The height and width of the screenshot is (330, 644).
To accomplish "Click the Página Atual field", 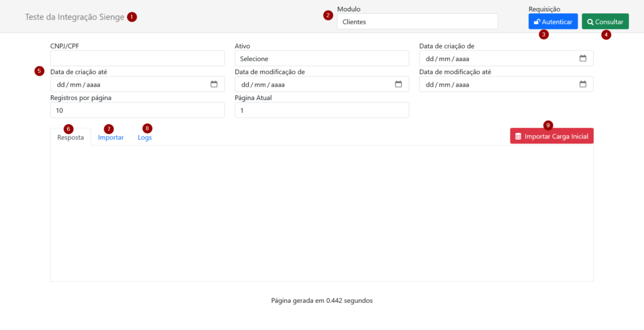I will click(321, 110).
